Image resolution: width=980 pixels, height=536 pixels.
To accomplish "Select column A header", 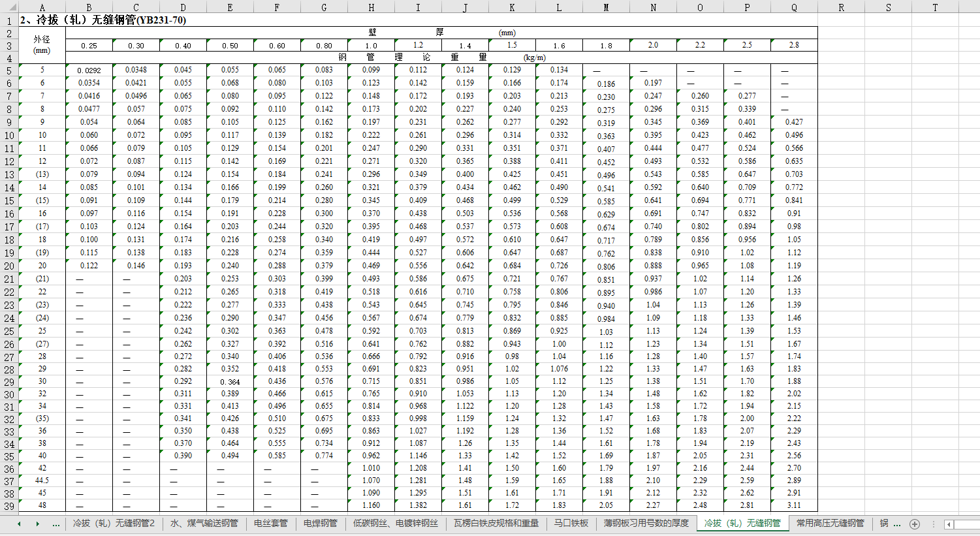I will [42, 7].
